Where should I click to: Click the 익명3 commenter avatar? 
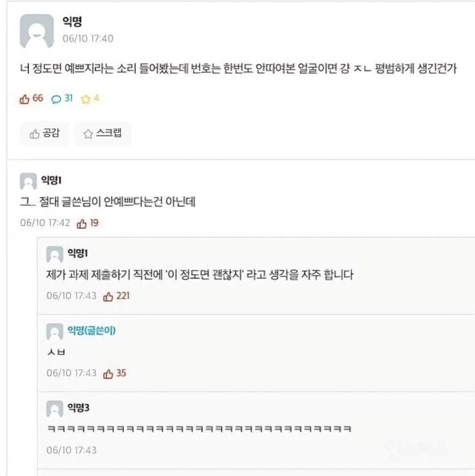54,408
